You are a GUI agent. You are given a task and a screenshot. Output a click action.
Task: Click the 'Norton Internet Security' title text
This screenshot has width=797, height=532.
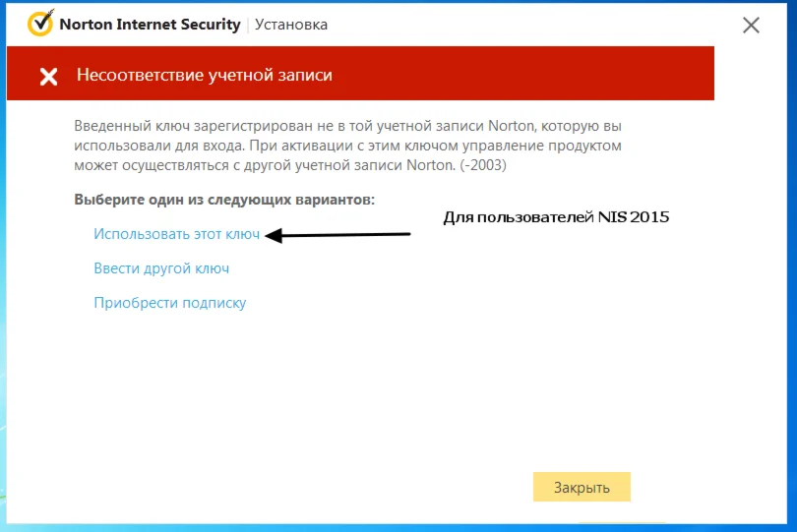[150, 25]
